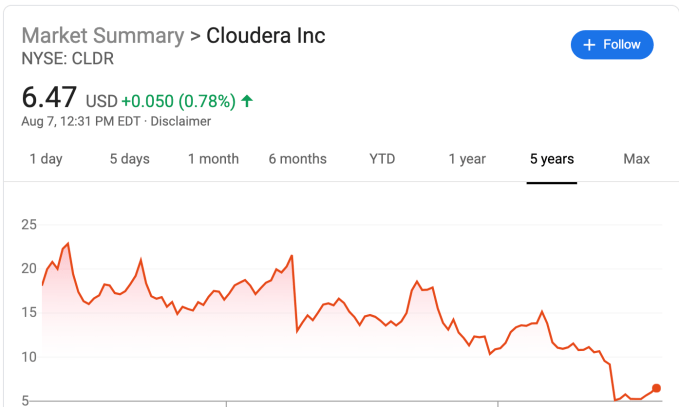Screen dimensions: 679x407
Task: Click the NYSE: CLDR ticker text
Action: [x=67, y=59]
